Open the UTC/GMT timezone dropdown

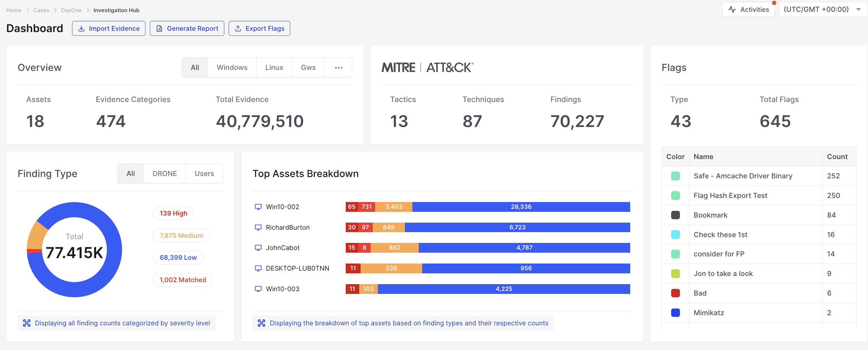point(822,9)
